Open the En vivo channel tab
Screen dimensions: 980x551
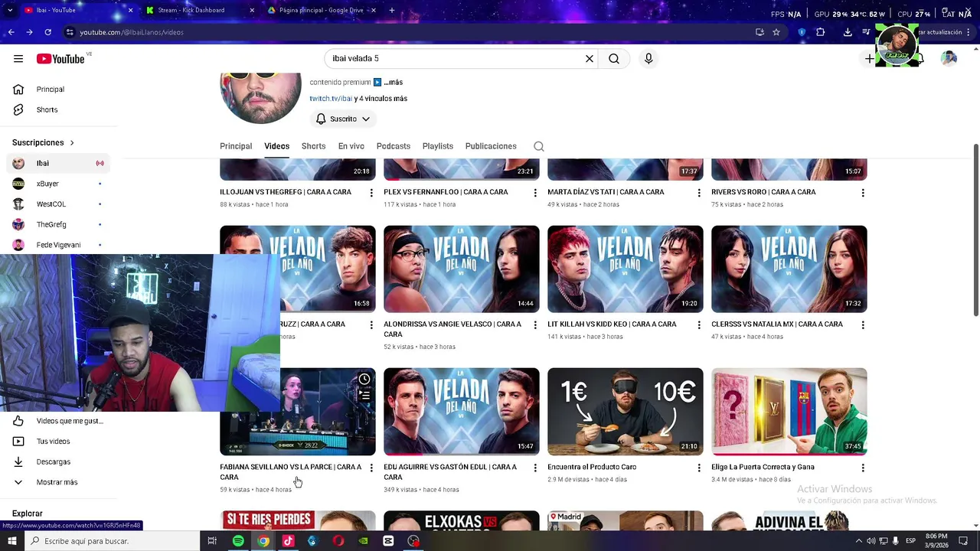(x=351, y=146)
